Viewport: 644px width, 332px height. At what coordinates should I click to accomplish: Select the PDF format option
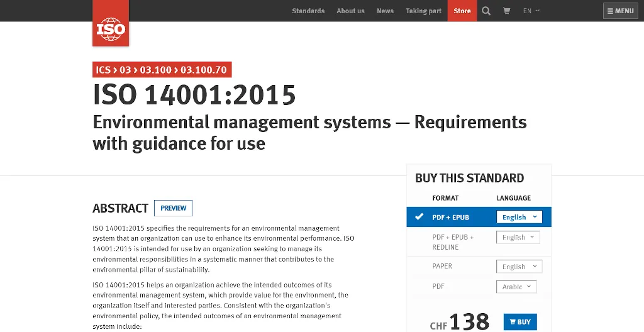tap(438, 286)
